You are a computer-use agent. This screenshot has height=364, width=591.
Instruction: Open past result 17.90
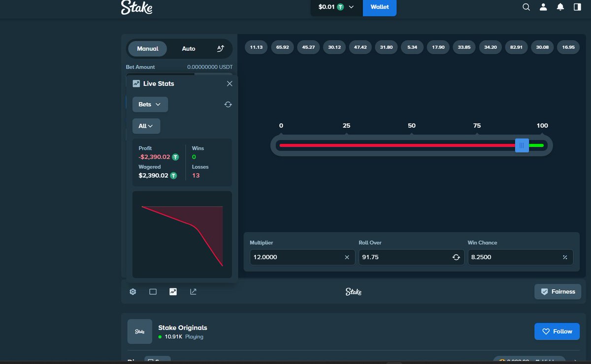click(438, 47)
